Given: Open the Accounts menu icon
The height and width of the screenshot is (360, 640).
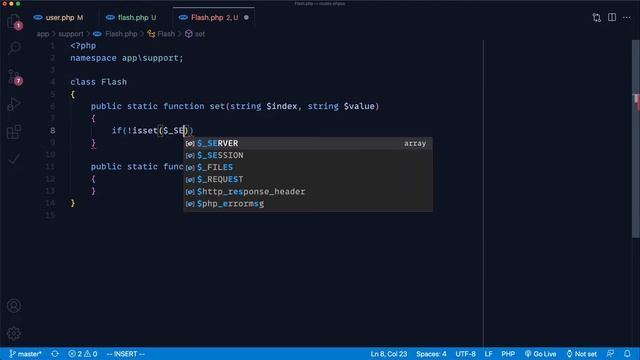Looking at the screenshot, I should pos(14,306).
